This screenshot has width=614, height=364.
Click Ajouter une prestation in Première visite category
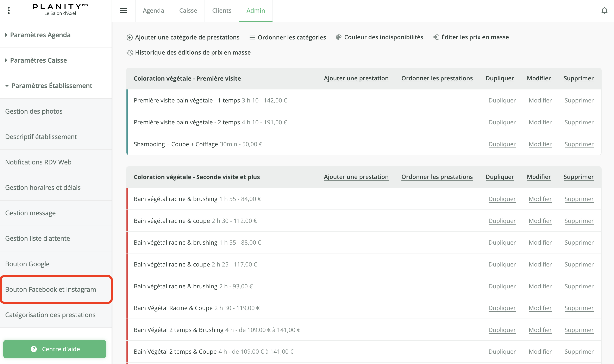[356, 78]
